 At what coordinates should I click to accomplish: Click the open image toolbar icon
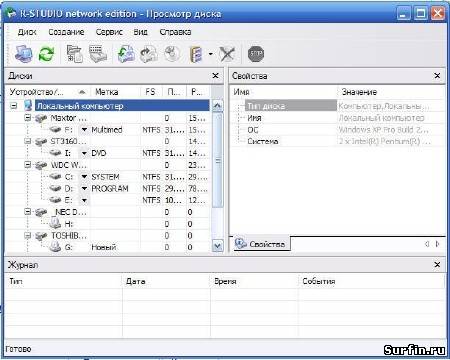[126, 54]
